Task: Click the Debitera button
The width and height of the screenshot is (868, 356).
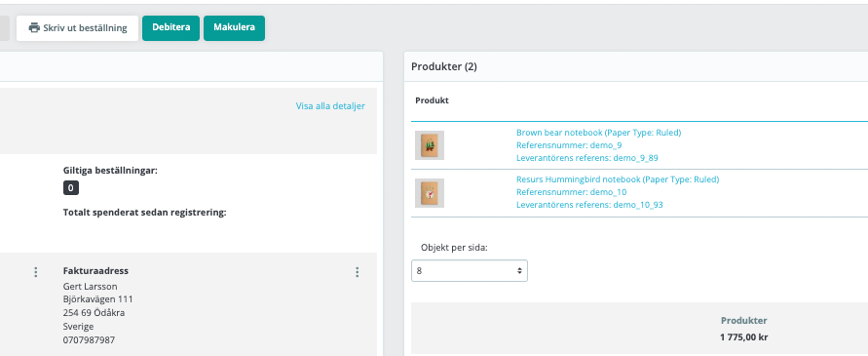Action: 171,27
